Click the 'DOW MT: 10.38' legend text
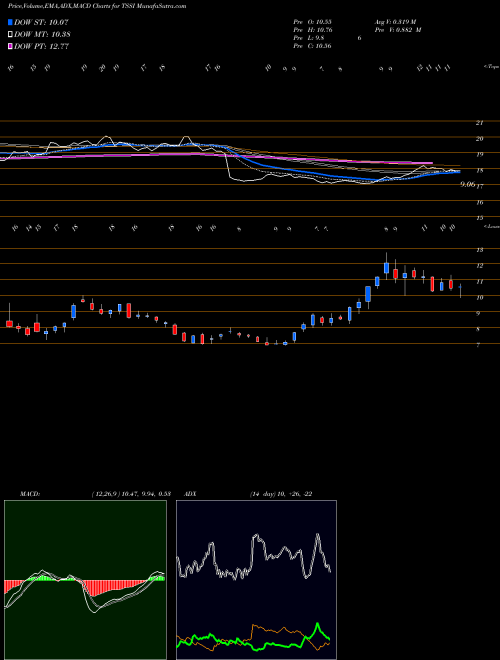This screenshot has width=500, height=660. (x=42, y=35)
